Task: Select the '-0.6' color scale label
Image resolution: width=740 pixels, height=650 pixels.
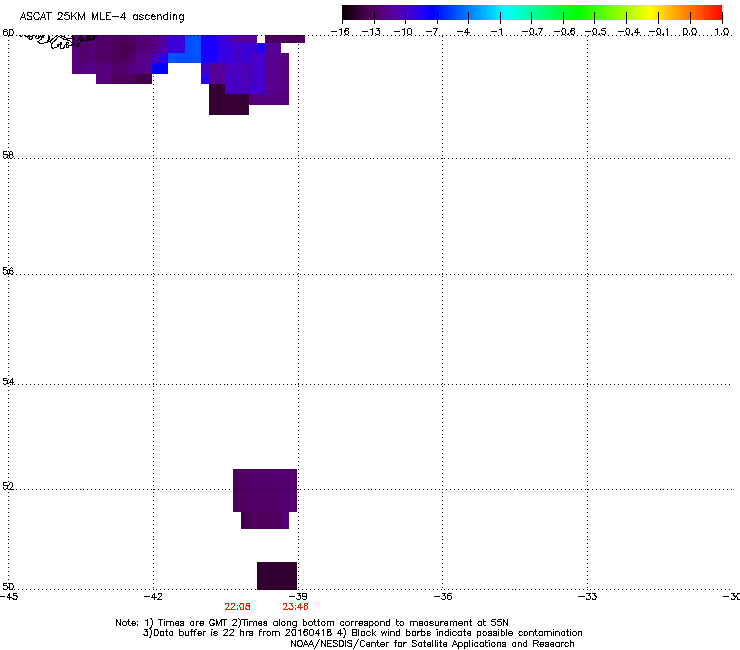Action: [x=564, y=32]
